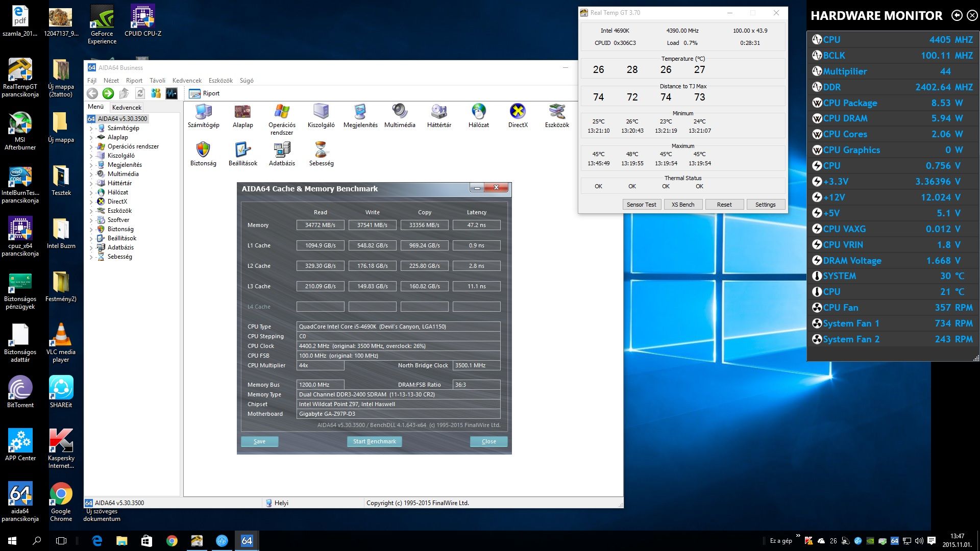
Task: Open the MSI Afterburner desktop shortcut
Action: (x=20, y=131)
